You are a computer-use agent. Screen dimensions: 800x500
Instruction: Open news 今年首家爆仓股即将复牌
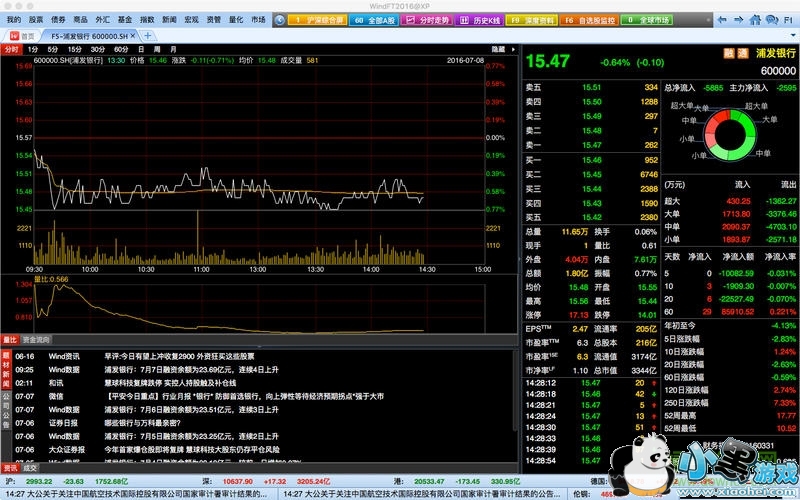point(192,450)
